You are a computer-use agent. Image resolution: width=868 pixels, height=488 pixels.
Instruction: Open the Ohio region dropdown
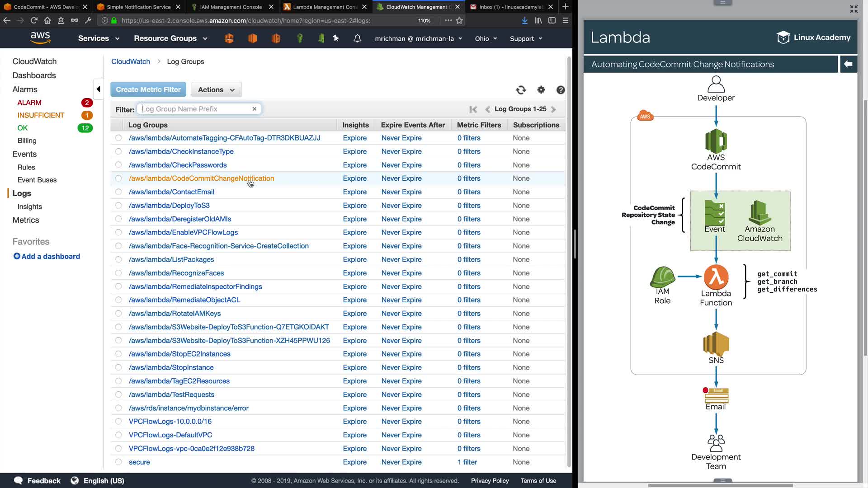pos(486,38)
